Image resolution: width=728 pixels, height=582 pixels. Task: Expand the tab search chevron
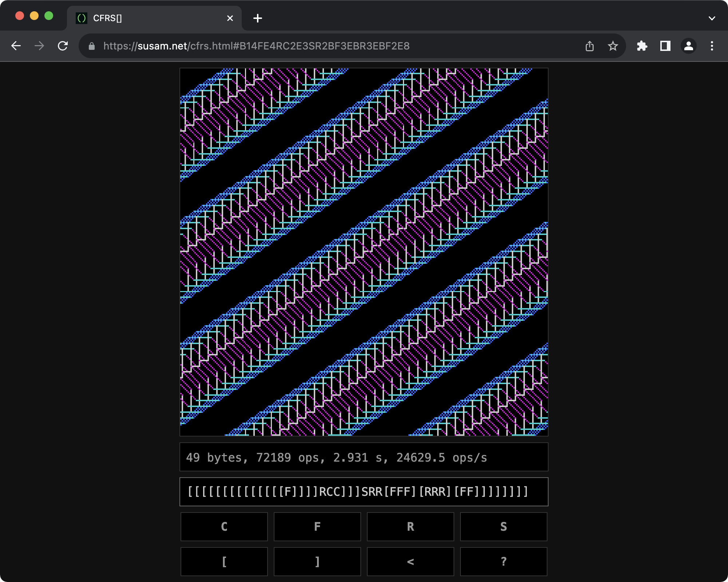tap(712, 18)
